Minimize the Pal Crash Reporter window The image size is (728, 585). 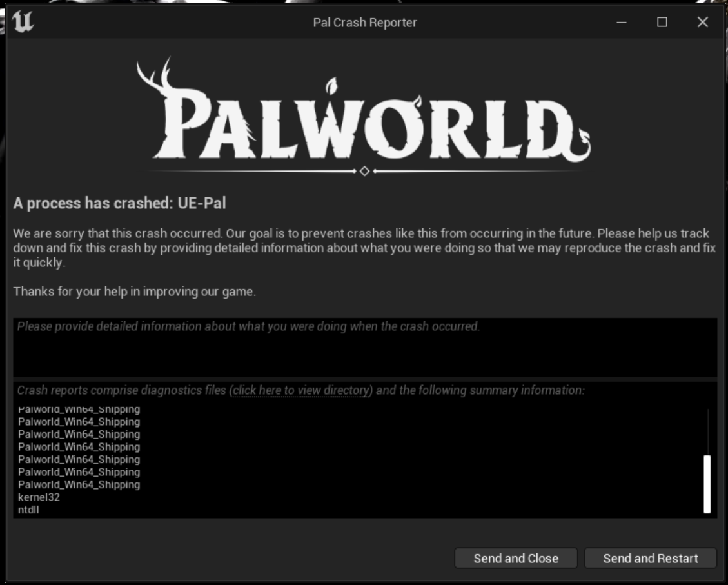tap(621, 22)
